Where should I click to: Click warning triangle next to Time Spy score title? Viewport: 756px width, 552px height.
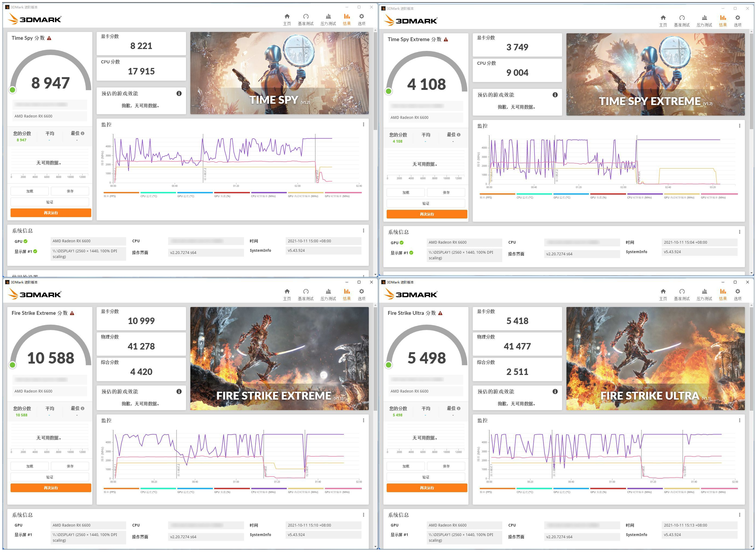coord(49,38)
